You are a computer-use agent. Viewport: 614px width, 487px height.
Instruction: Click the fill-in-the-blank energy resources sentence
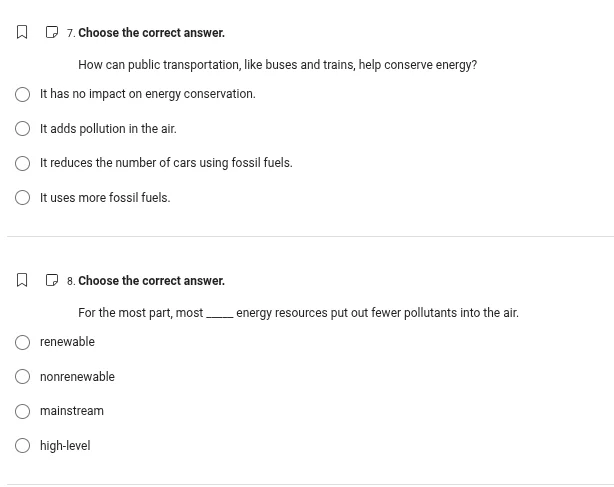coord(298,313)
